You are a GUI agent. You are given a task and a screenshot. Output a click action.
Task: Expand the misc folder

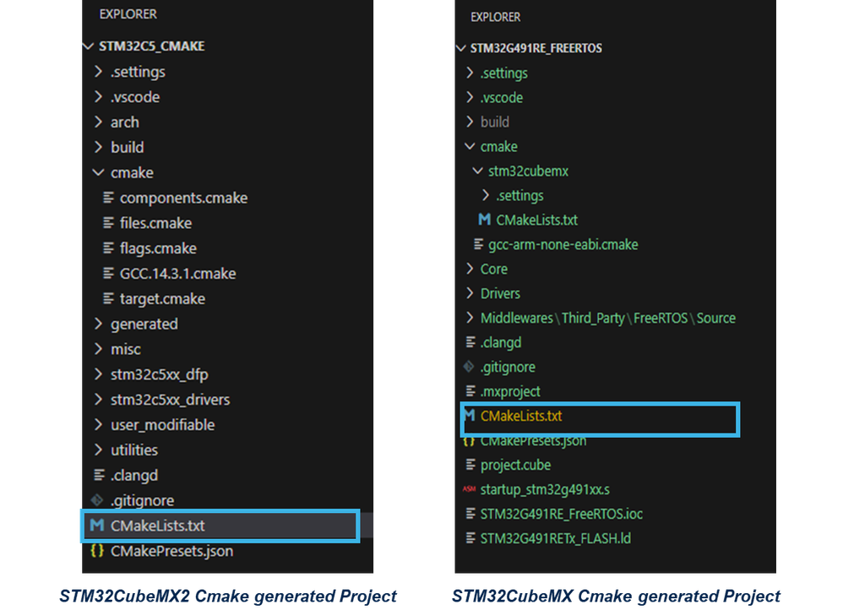98,349
